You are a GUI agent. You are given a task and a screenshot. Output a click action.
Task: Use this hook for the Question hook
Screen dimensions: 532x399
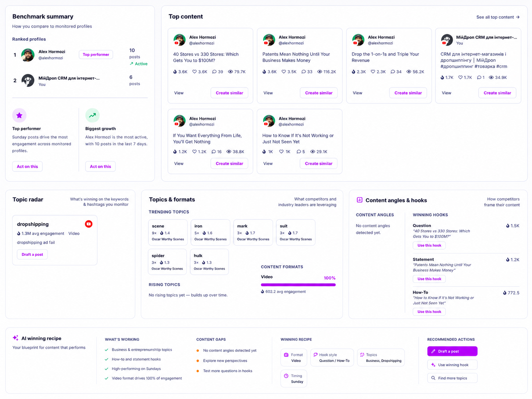(429, 245)
